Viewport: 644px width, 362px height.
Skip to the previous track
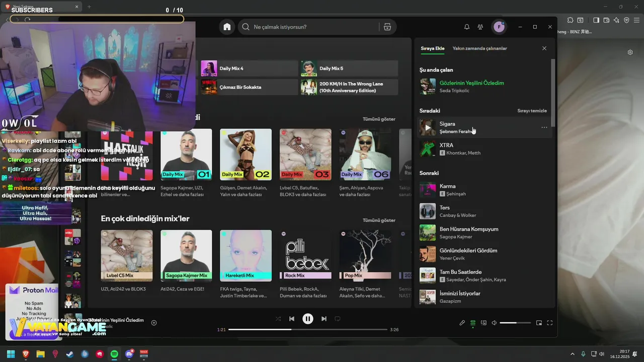[292, 319]
